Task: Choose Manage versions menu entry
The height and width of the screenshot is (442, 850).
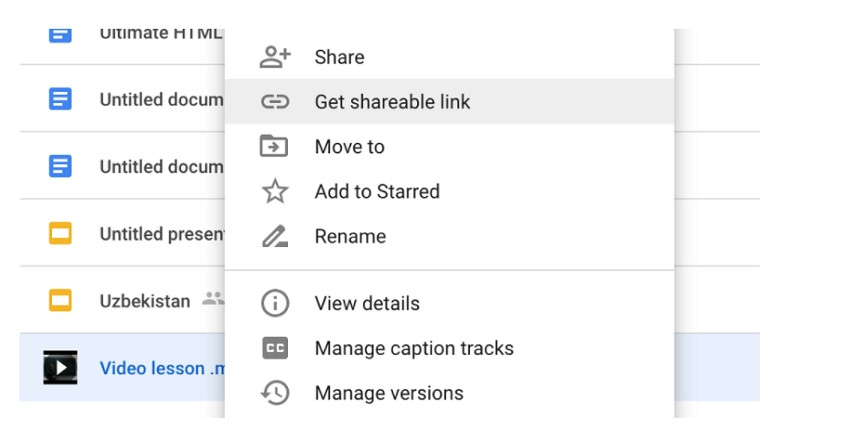Action: point(449,393)
